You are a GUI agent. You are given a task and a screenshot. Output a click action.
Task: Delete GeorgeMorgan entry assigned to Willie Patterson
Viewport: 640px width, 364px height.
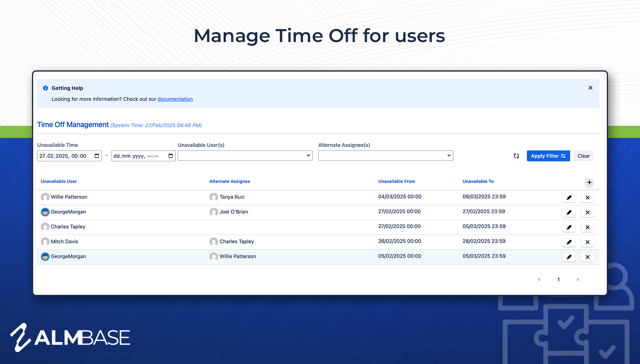click(x=587, y=257)
